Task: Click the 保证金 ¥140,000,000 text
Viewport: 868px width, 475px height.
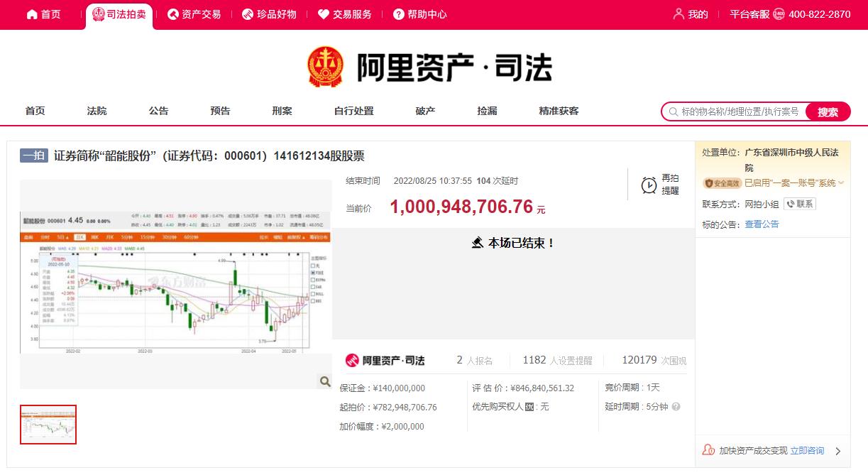Action: tap(383, 388)
